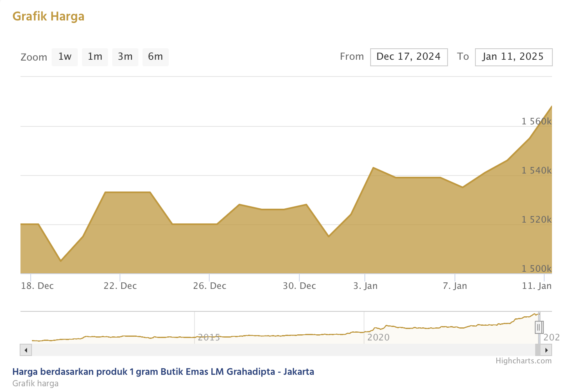Select the 6m zoom button
This screenshot has width=570, height=392.
pyautogui.click(x=156, y=57)
